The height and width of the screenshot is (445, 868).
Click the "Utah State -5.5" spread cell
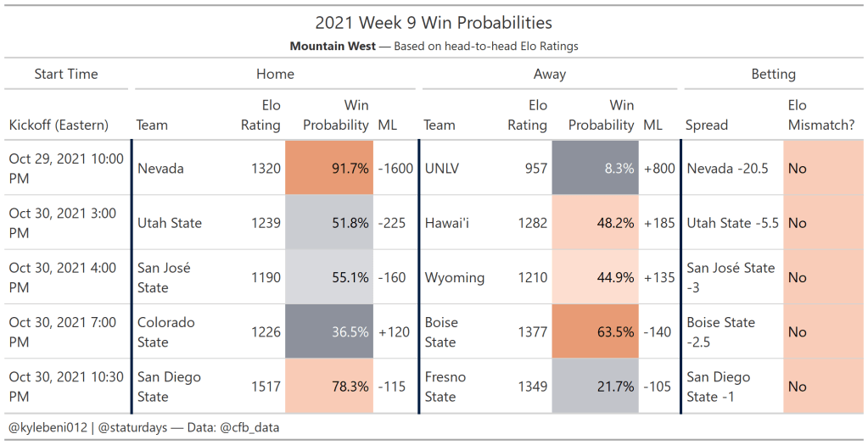tap(732, 223)
